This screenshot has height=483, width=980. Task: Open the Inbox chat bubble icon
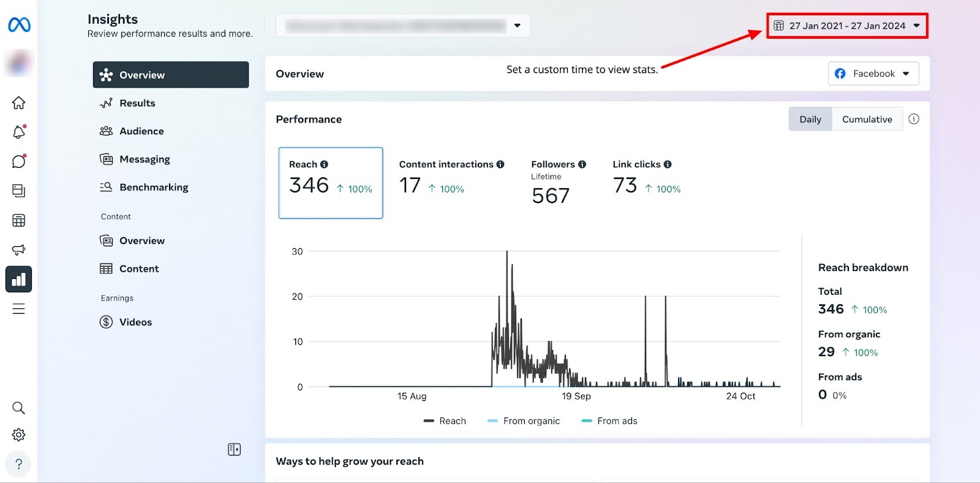[19, 161]
